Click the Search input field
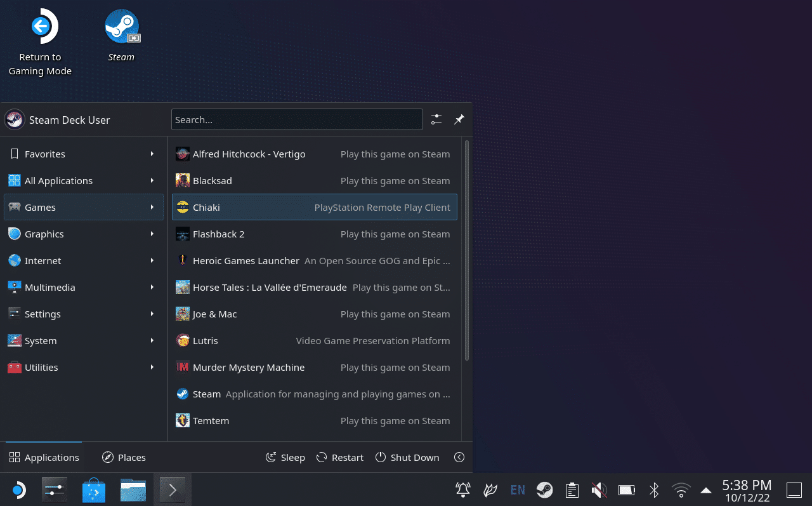Viewport: 812px width, 506px height. 297,119
